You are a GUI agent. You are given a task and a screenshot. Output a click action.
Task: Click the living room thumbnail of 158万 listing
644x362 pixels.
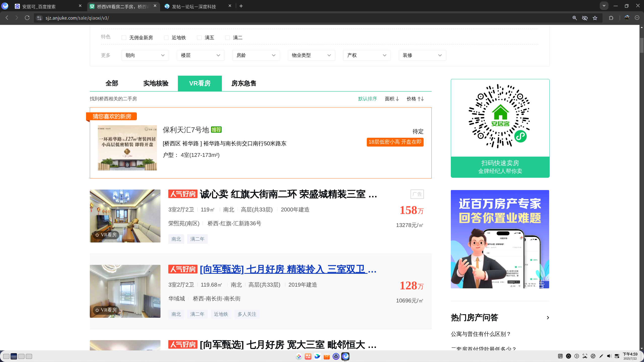tap(125, 216)
